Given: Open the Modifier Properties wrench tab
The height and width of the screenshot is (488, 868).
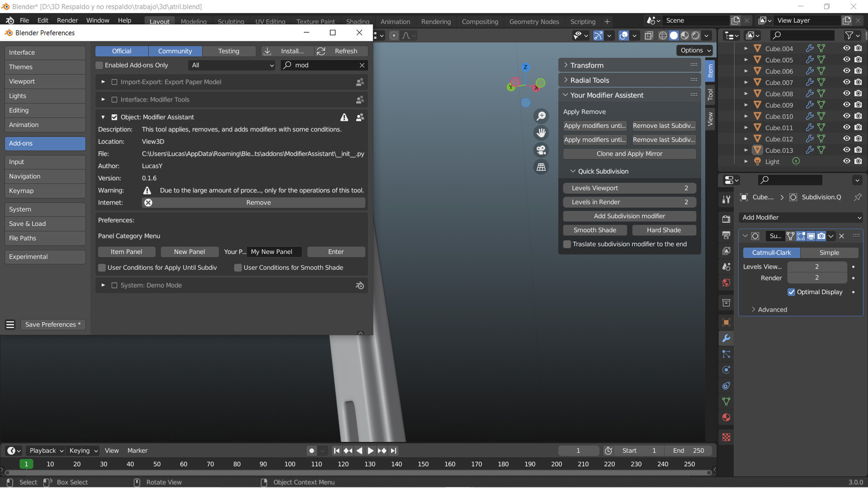Looking at the screenshot, I should [726, 338].
